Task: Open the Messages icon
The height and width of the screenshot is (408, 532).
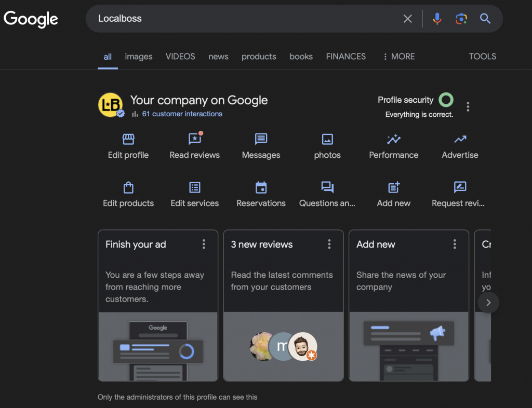Action: 261,139
